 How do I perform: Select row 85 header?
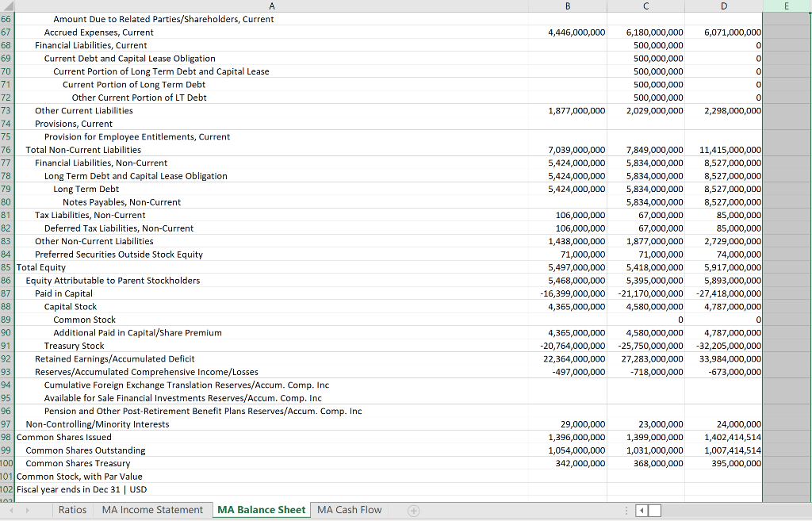coord(7,267)
